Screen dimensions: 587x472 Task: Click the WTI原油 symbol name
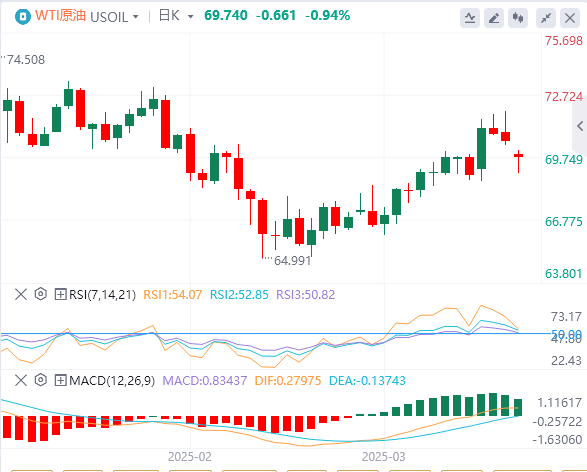point(61,16)
